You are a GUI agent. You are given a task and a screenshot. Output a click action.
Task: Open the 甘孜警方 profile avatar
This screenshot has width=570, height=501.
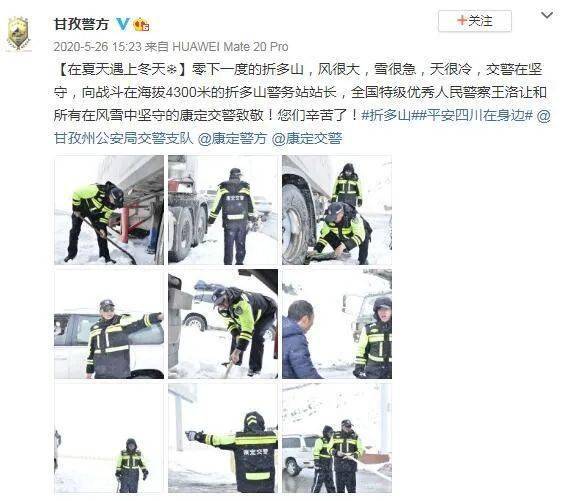(18, 33)
